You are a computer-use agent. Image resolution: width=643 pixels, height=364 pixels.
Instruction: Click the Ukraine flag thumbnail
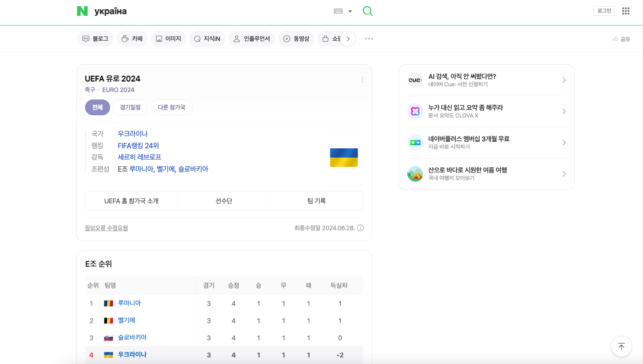coord(344,158)
